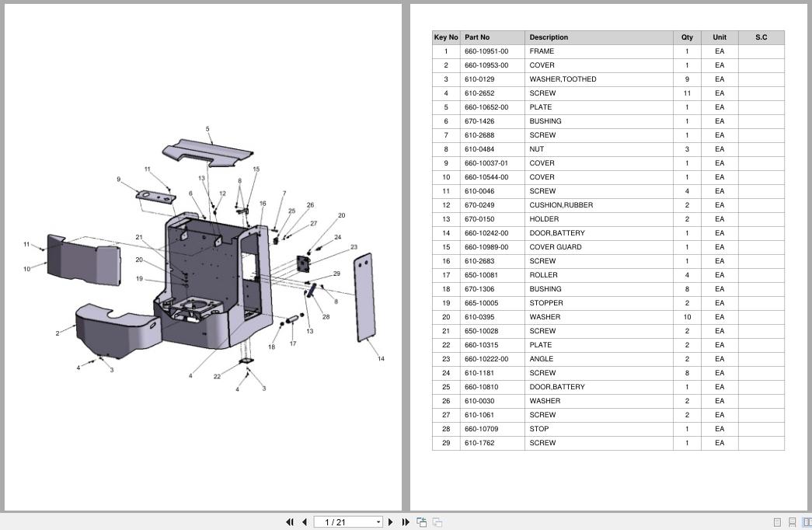
Task: Go to the previous page
Action: 305,522
